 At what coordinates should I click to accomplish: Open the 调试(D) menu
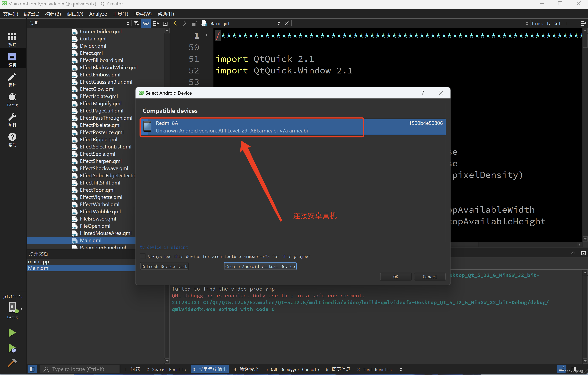pos(75,14)
